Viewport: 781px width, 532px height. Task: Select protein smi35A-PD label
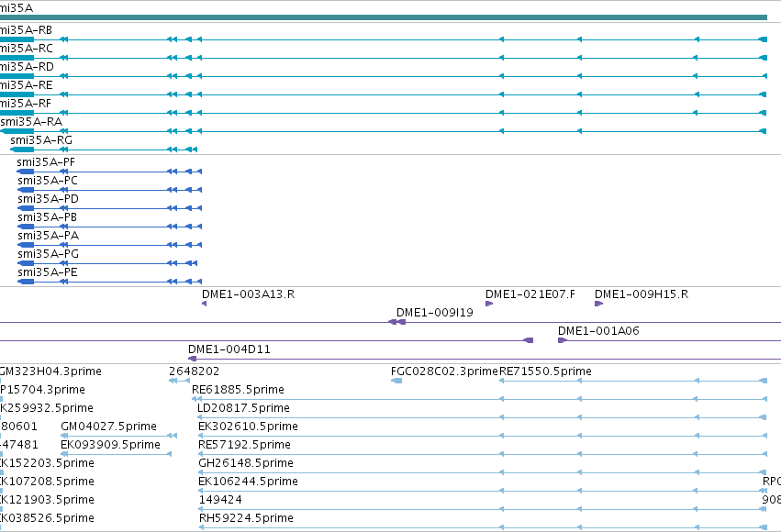[x=49, y=199]
